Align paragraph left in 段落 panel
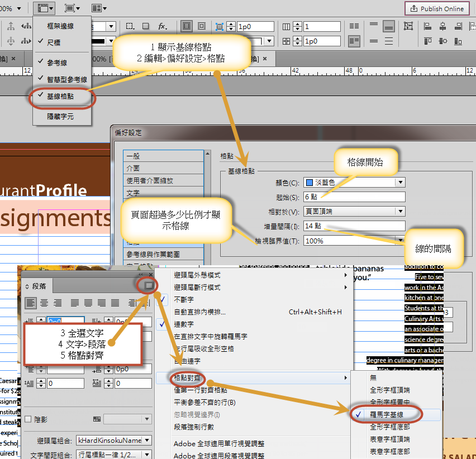The height and width of the screenshot is (459, 476). pyautogui.click(x=31, y=303)
